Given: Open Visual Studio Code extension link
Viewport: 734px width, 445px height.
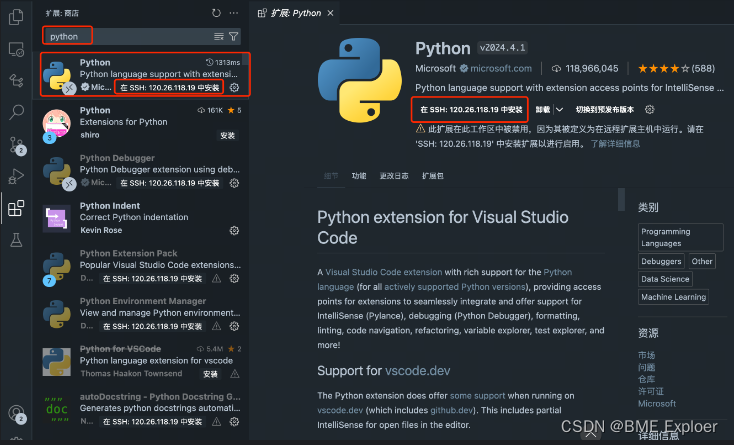Looking at the screenshot, I should pos(383,272).
